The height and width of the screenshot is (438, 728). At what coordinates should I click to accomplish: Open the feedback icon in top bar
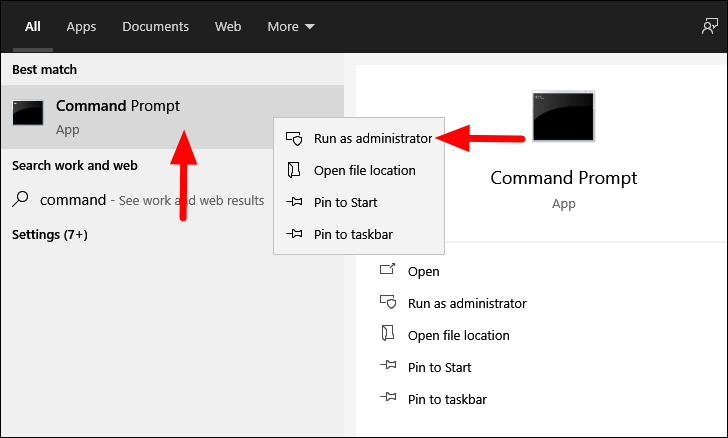pos(709,26)
